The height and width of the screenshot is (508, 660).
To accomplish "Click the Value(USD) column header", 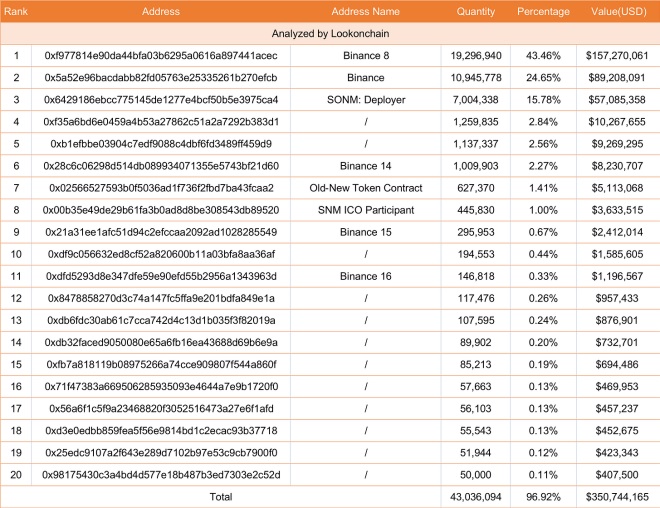I will click(x=617, y=12).
